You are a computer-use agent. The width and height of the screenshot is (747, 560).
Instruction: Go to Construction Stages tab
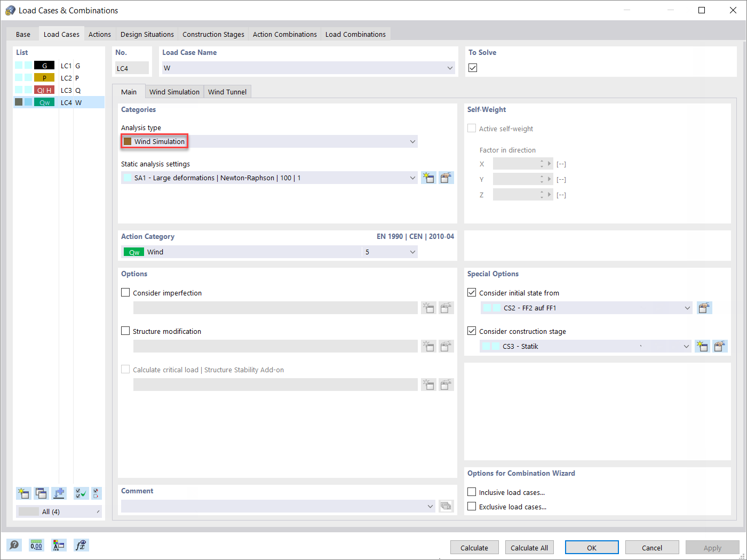[x=213, y=34]
